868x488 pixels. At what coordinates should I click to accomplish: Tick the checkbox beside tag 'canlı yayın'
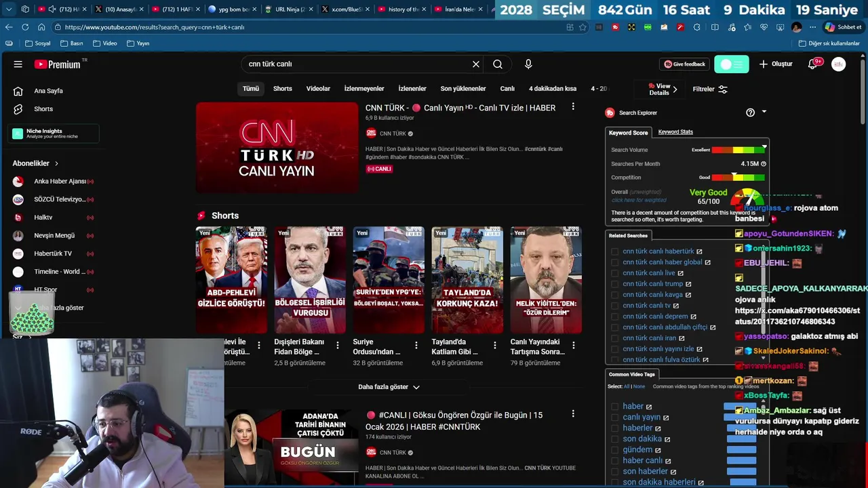coord(615,418)
